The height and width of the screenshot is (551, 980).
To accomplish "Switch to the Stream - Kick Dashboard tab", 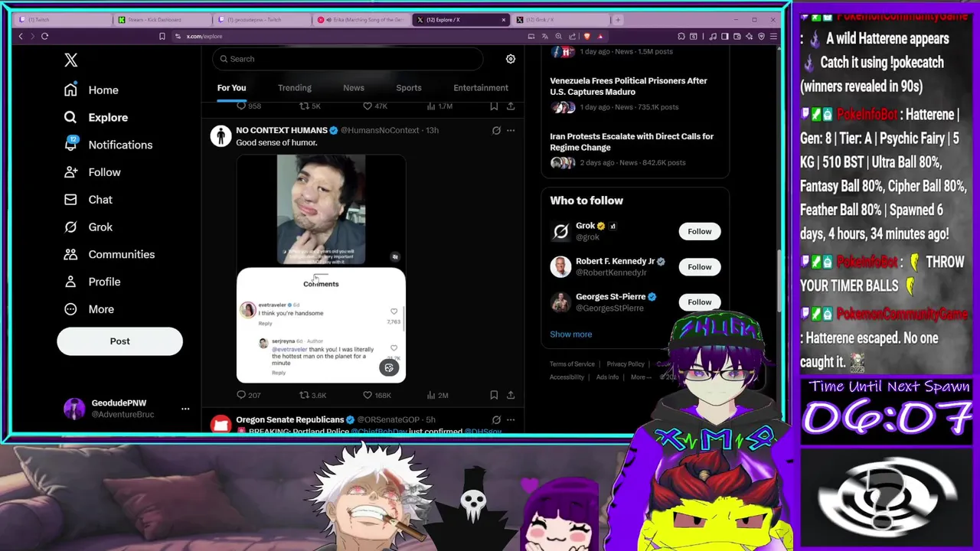I will pyautogui.click(x=161, y=20).
